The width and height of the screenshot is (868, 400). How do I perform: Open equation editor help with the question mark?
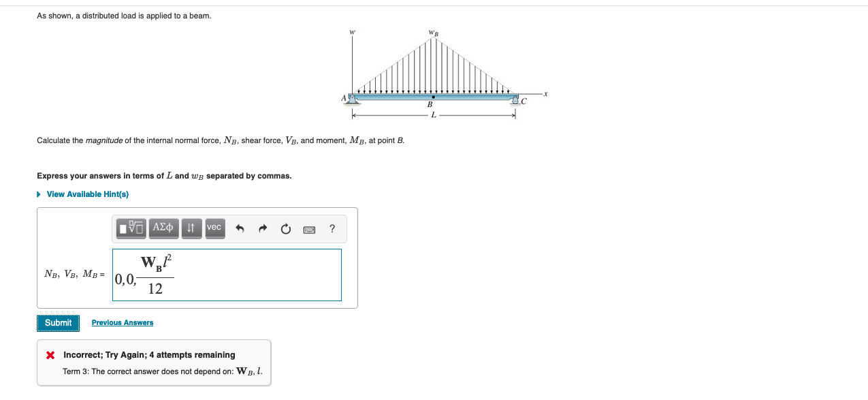(x=332, y=228)
